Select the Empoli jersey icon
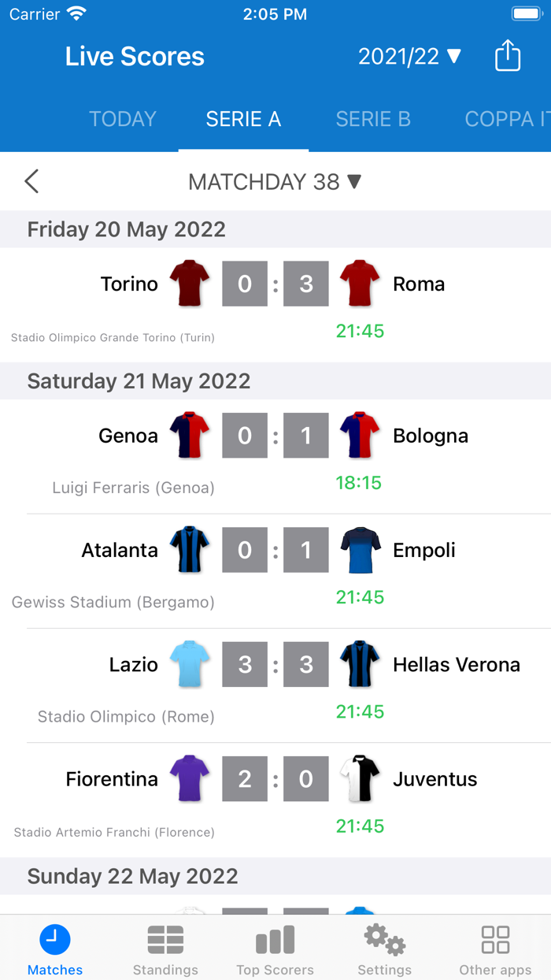This screenshot has width=551, height=980. tap(360, 550)
